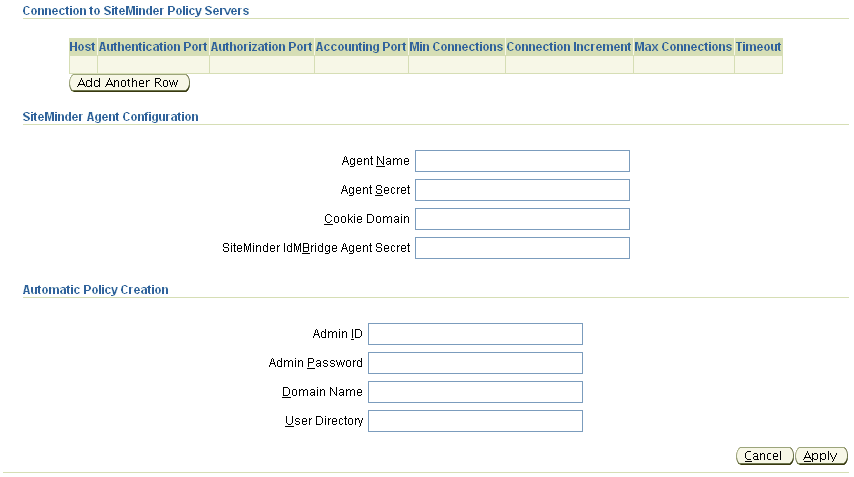The height and width of the screenshot is (477, 854).
Task: Click the empty Host cell in table
Action: (83, 64)
